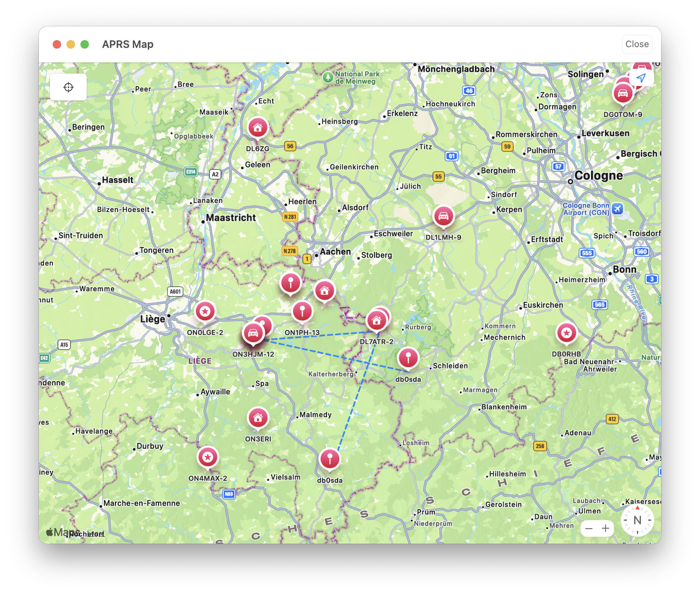The width and height of the screenshot is (700, 595).
Task: Toggle location tracking arrow button
Action: (641, 78)
